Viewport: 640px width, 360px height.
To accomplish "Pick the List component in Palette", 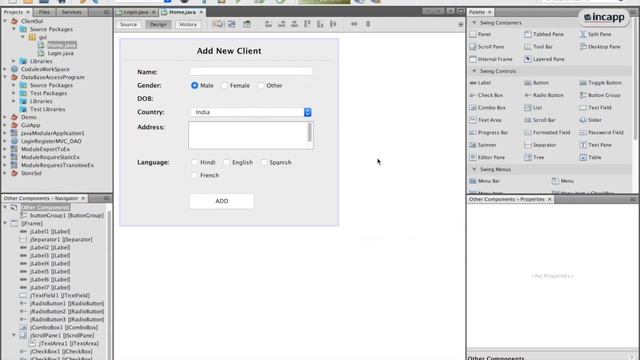I will click(x=533, y=108).
